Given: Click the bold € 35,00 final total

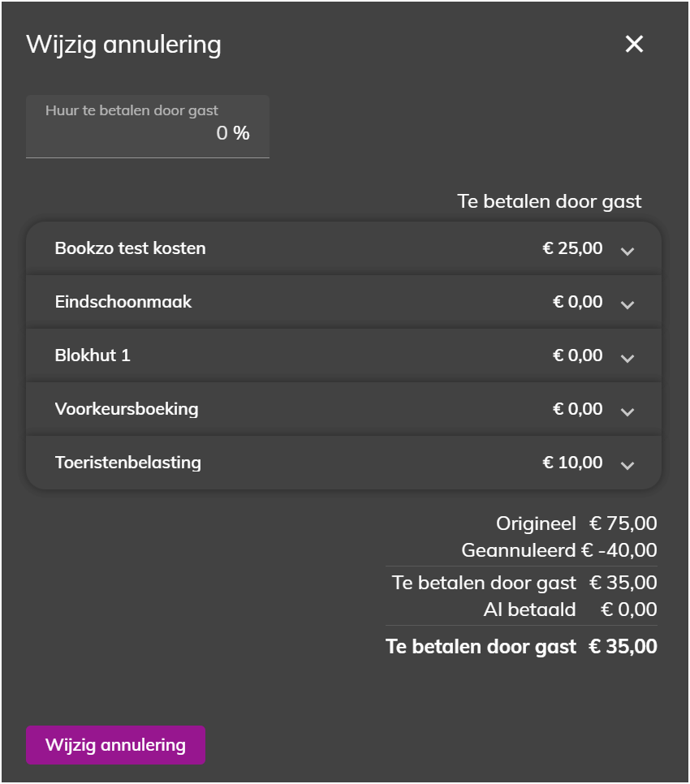Looking at the screenshot, I should (x=623, y=647).
